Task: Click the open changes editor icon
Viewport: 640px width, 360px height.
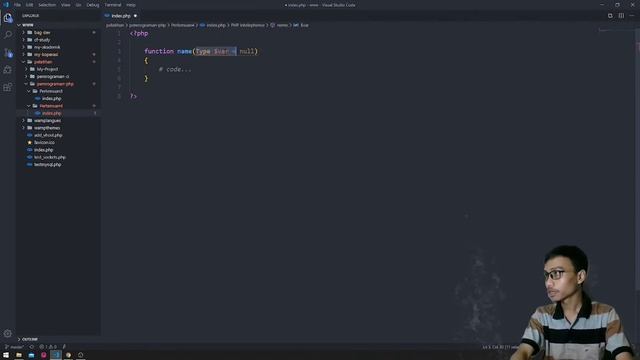Action: [x=610, y=16]
